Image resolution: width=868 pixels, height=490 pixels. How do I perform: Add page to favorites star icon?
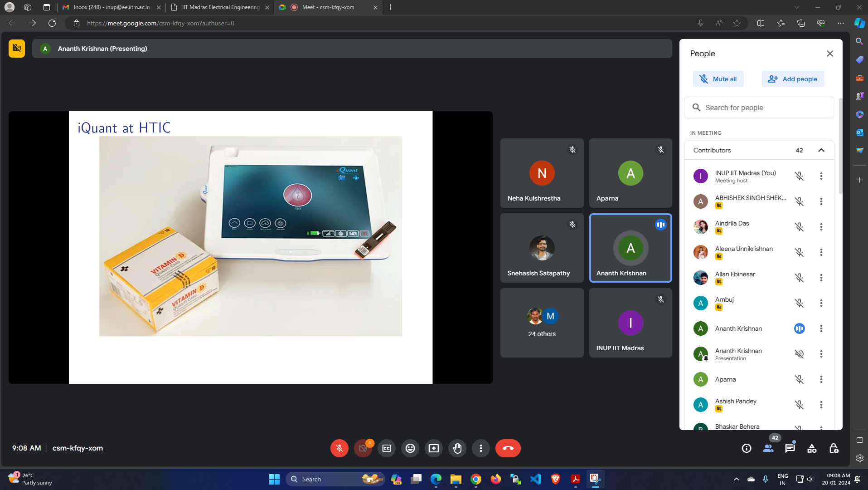click(x=737, y=23)
